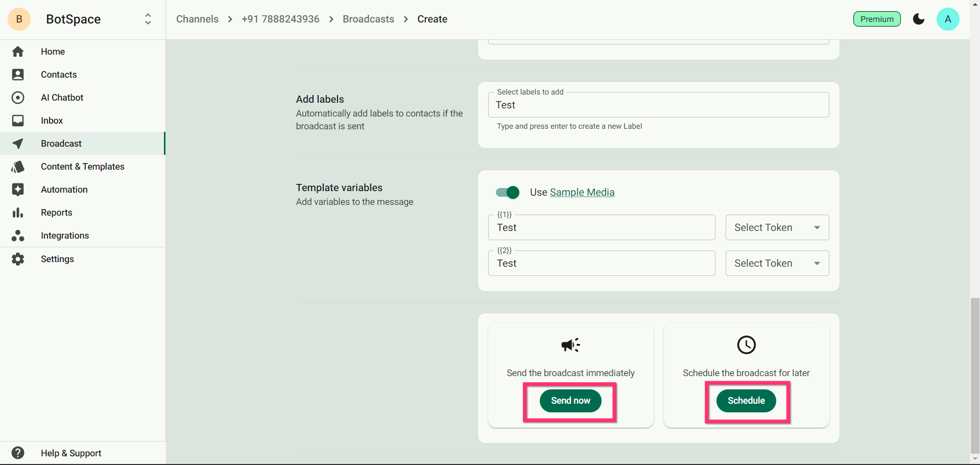Focus the Select labels to add field
Viewport: 980px width, 465px height.
[658, 105]
